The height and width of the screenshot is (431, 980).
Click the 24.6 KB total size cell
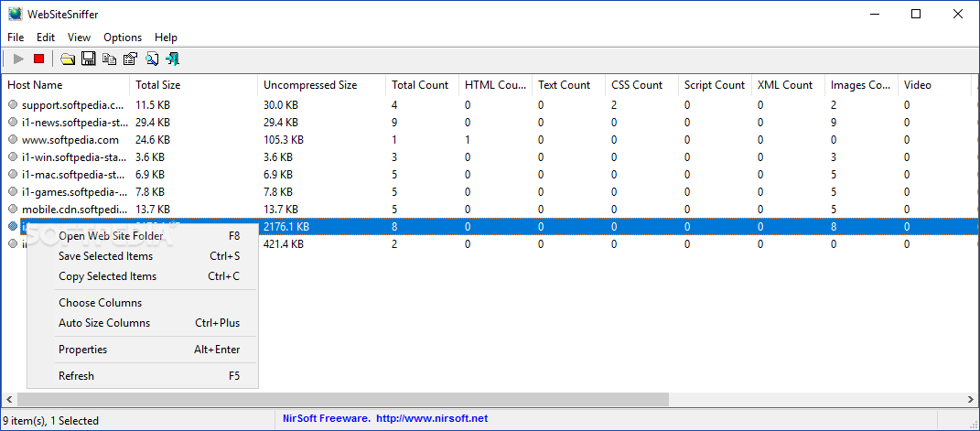coord(153,140)
